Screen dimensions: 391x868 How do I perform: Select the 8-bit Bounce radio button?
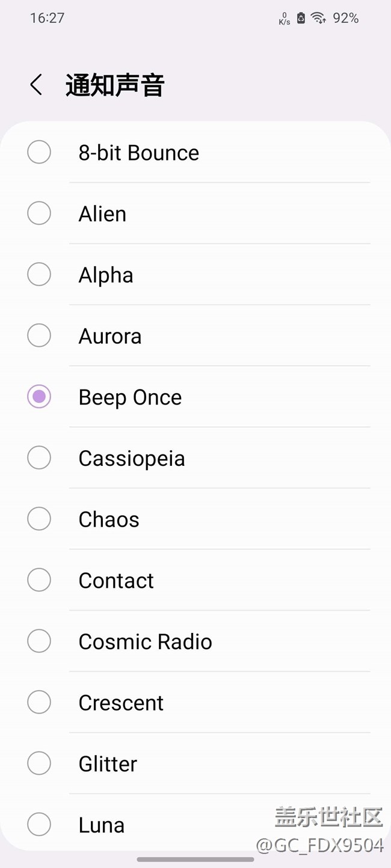click(x=39, y=152)
